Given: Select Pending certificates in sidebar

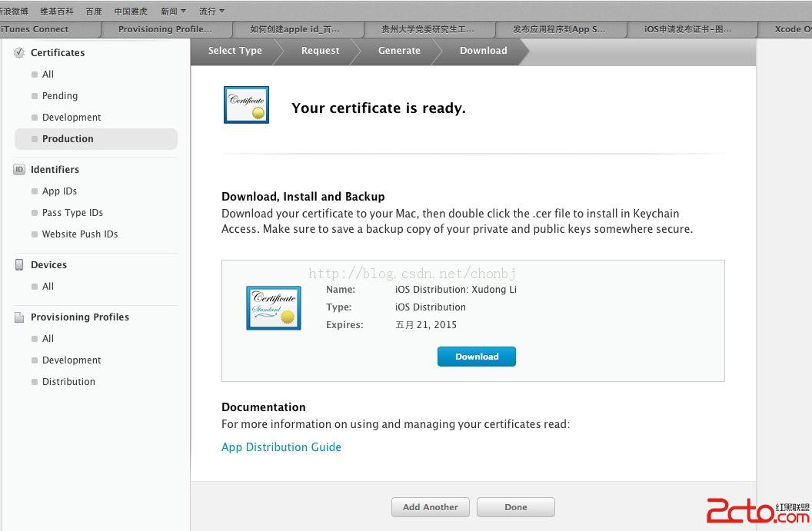Looking at the screenshot, I should click(x=60, y=96).
